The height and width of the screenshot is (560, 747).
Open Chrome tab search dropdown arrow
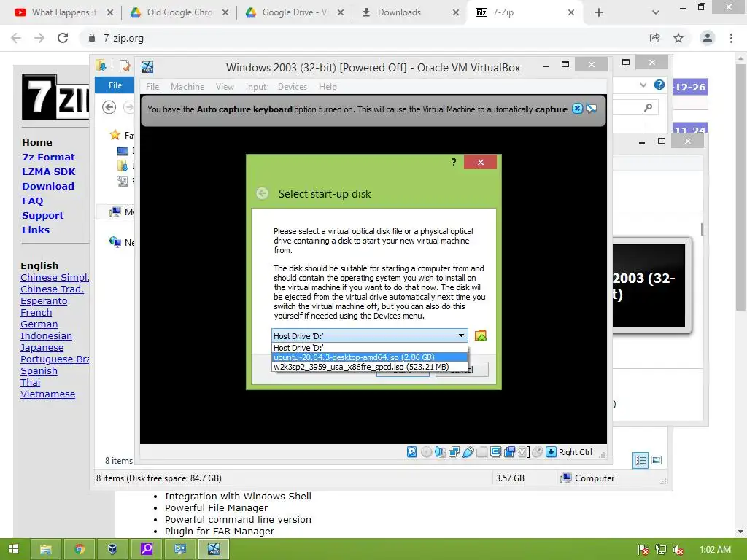click(656, 12)
